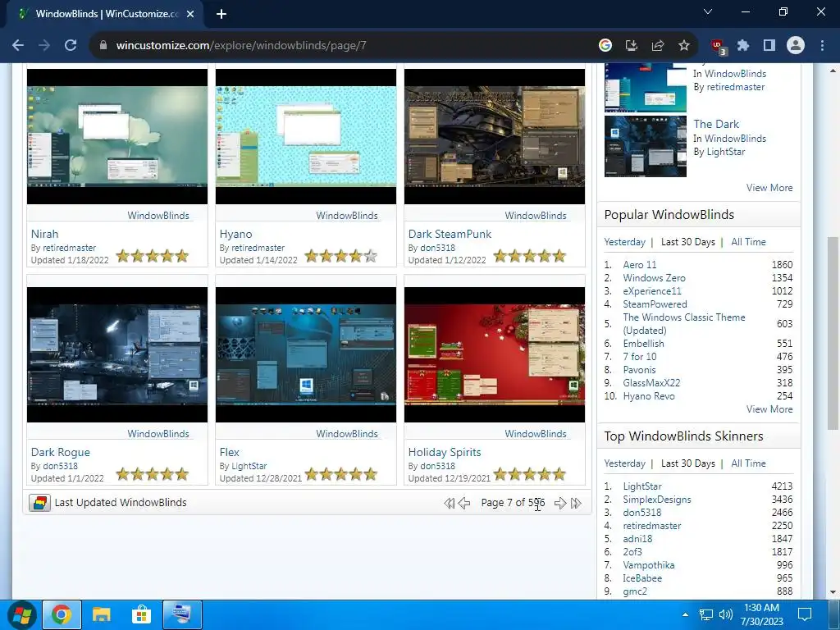This screenshot has width=840, height=630.
Task: Bookmark this page with the star
Action: [684, 46]
